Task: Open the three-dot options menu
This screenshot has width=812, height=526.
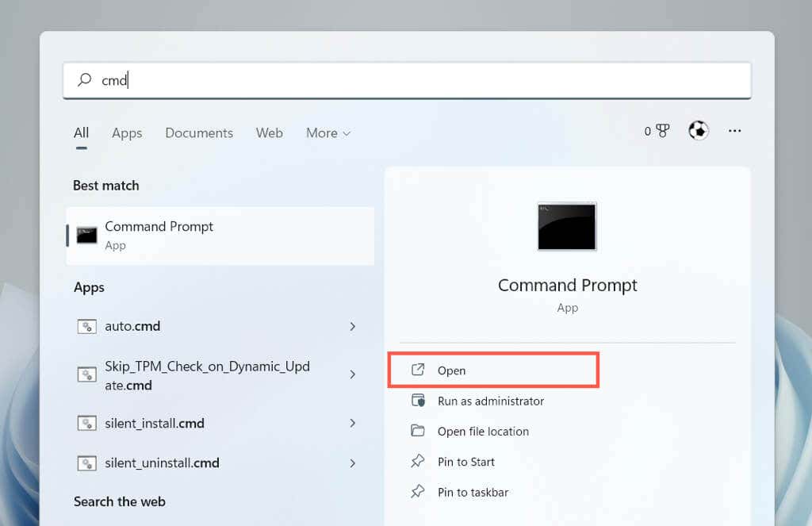Action: pyautogui.click(x=734, y=131)
